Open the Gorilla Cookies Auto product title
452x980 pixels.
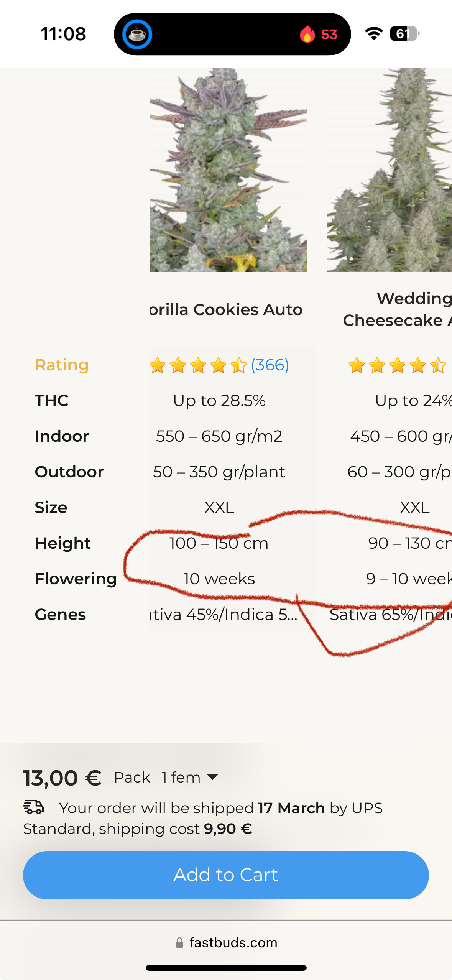pos(226,310)
